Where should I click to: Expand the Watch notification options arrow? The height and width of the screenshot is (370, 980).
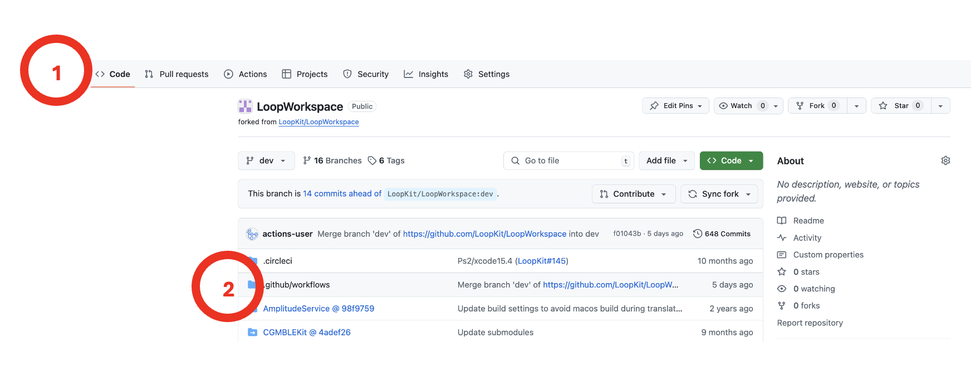click(776, 106)
